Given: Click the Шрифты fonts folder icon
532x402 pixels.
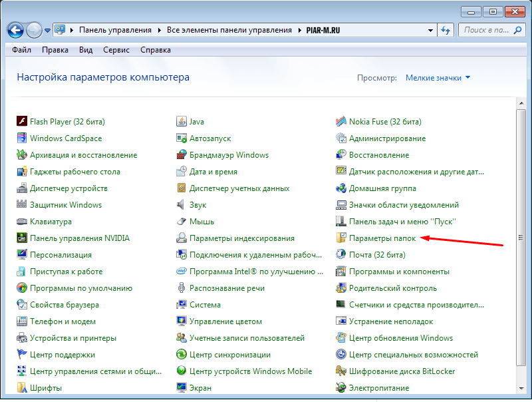Looking at the screenshot, I should 22,387.
